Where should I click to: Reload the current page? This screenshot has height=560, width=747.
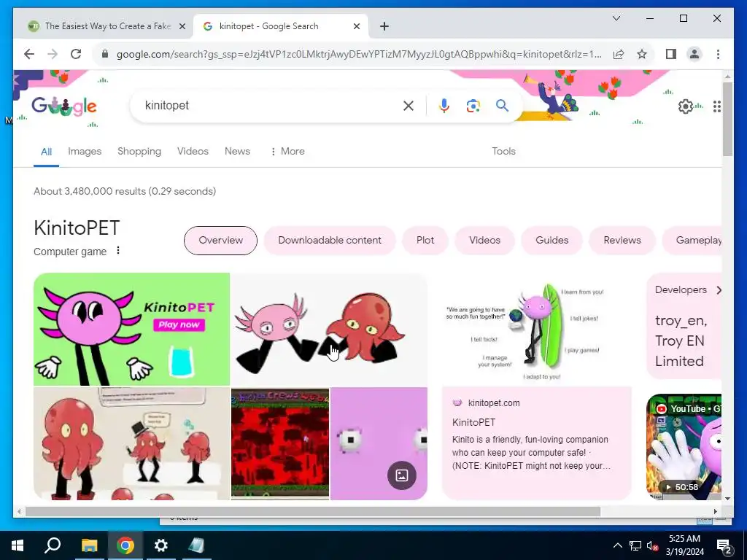(x=76, y=54)
